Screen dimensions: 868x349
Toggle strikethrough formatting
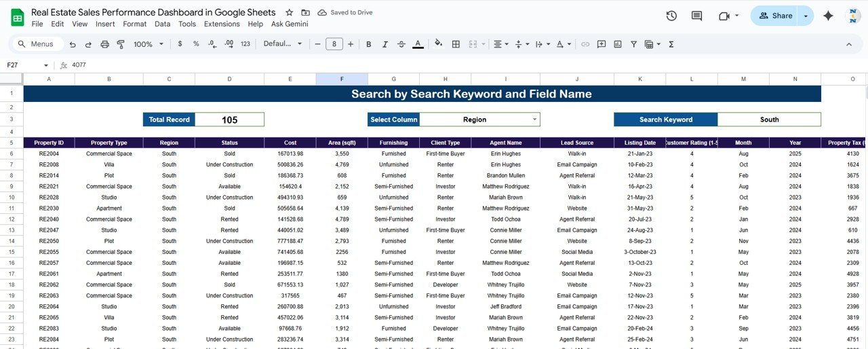click(401, 44)
